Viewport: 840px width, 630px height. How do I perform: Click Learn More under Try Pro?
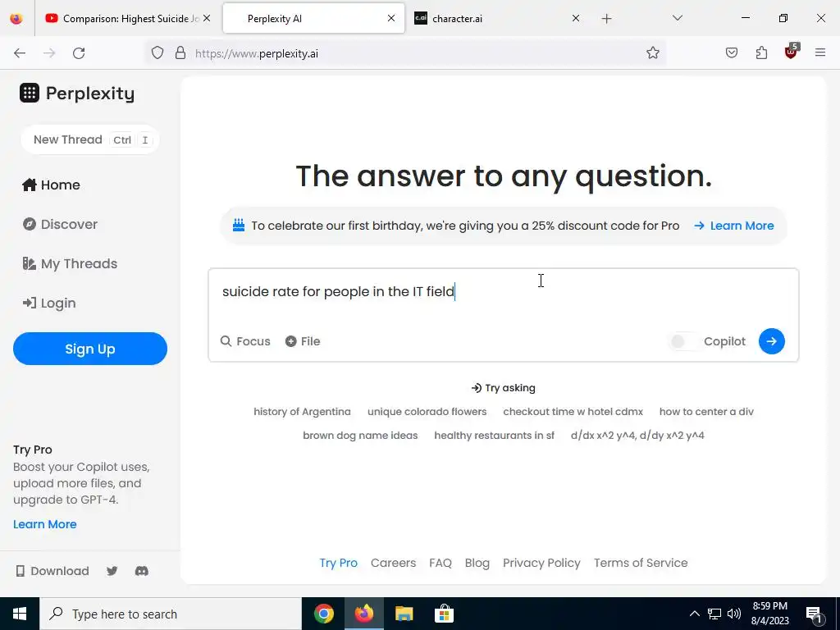click(x=45, y=524)
